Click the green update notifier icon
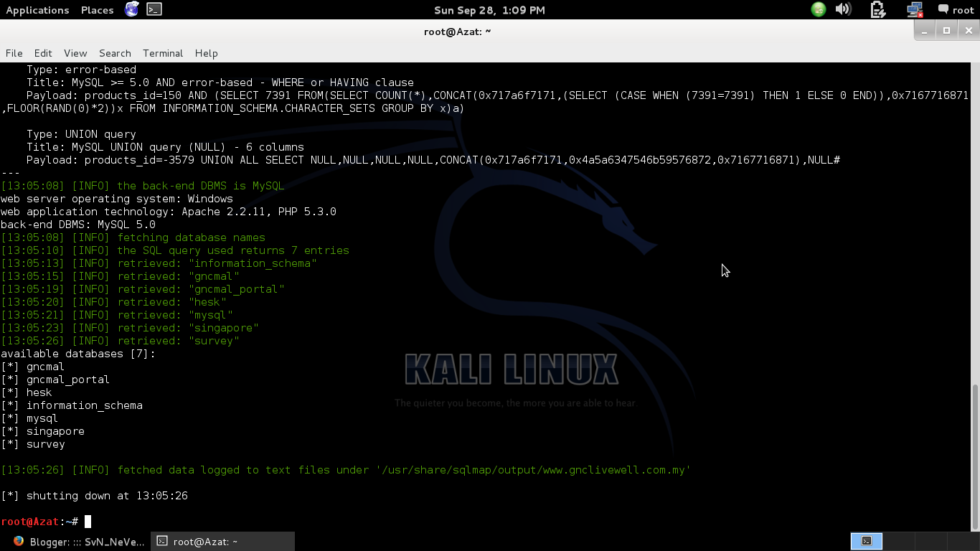This screenshot has width=980, height=551. (x=819, y=9)
